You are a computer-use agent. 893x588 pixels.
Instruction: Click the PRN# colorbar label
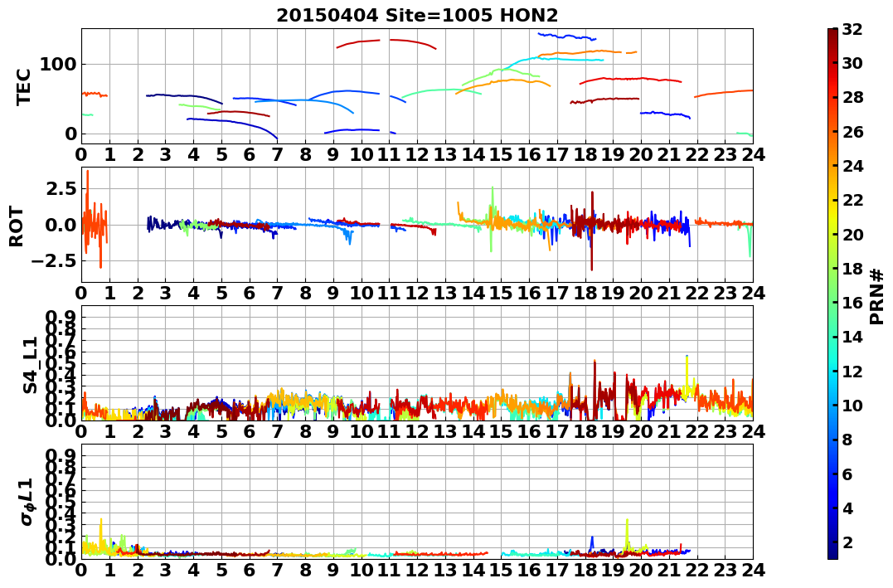pyautogui.click(x=876, y=297)
